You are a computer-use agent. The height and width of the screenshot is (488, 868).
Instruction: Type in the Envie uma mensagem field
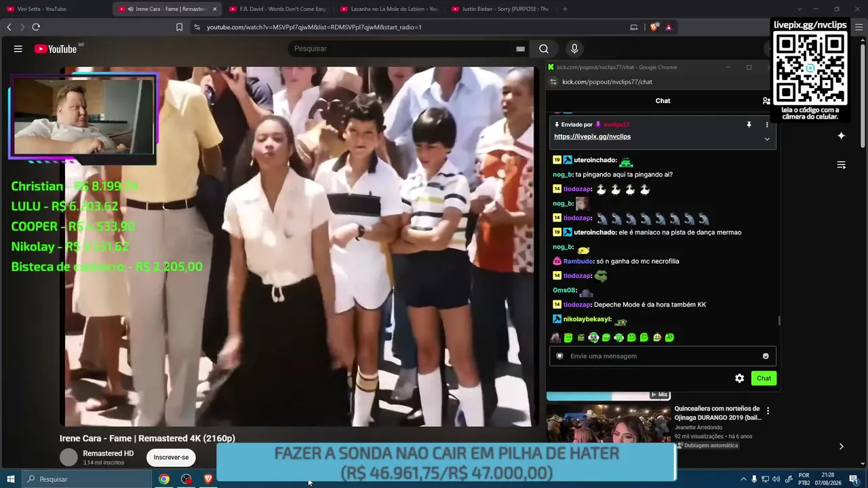pos(663,356)
